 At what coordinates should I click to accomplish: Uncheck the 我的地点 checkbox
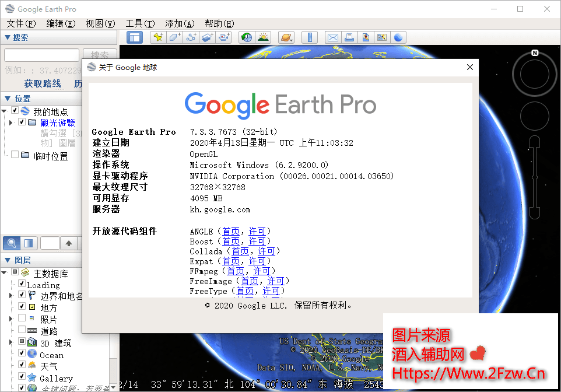click(x=15, y=110)
